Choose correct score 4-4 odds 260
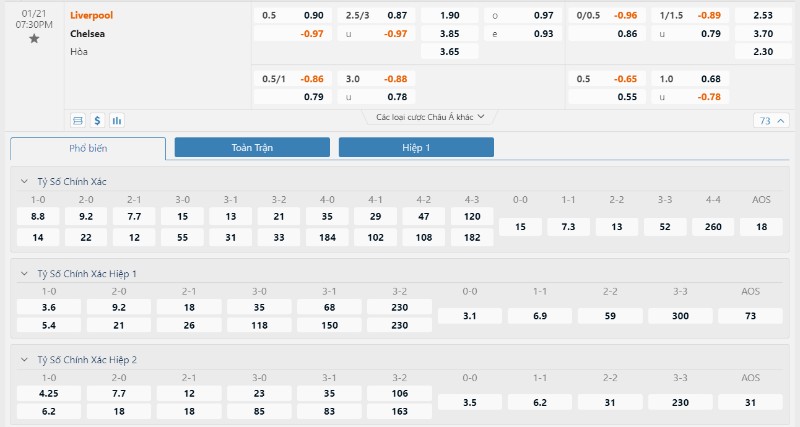The image size is (800, 427). [x=713, y=227]
